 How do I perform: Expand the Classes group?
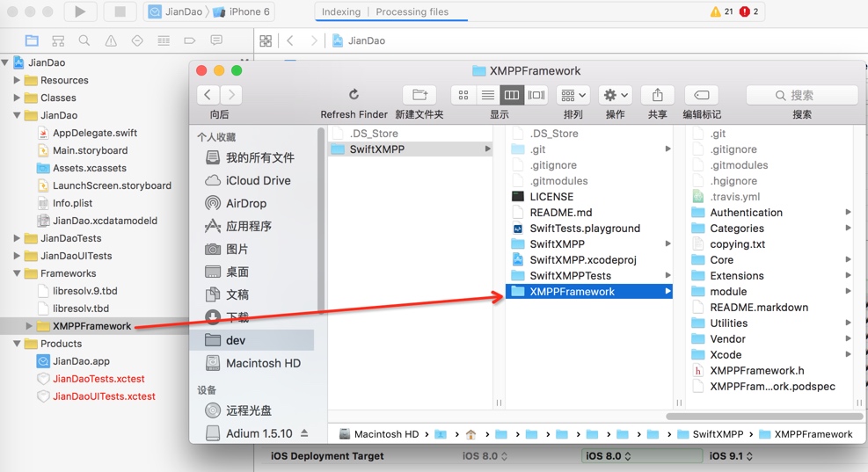[17, 98]
